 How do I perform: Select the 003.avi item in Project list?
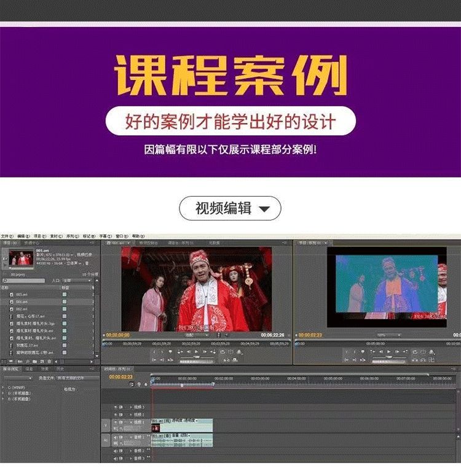[22, 294]
